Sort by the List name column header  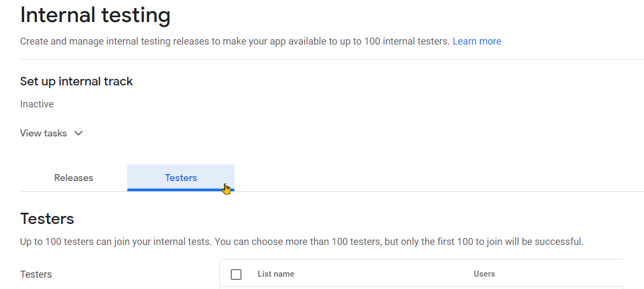(276, 274)
